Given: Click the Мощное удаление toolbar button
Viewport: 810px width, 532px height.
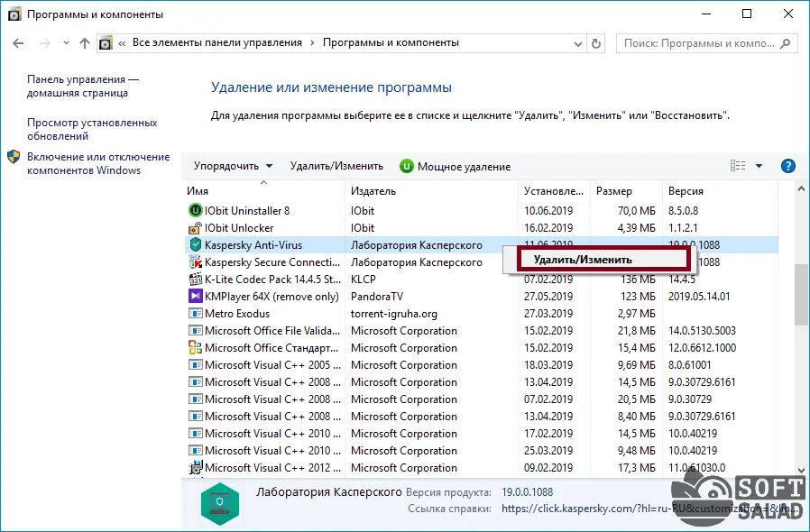Looking at the screenshot, I should [x=456, y=166].
